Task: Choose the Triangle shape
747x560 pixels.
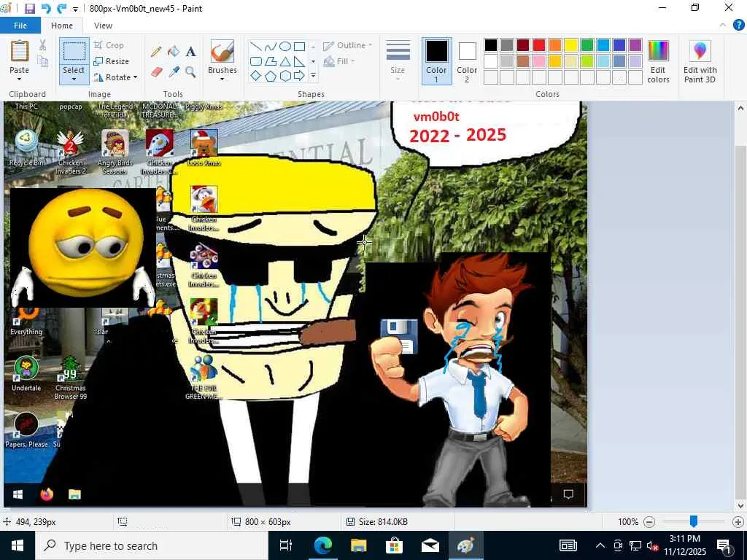Action: [x=285, y=61]
